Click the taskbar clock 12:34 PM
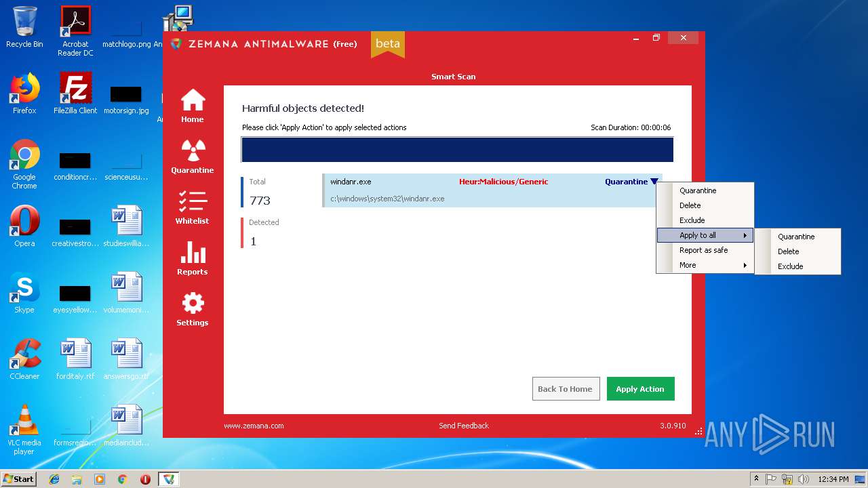The image size is (868, 488). click(833, 479)
